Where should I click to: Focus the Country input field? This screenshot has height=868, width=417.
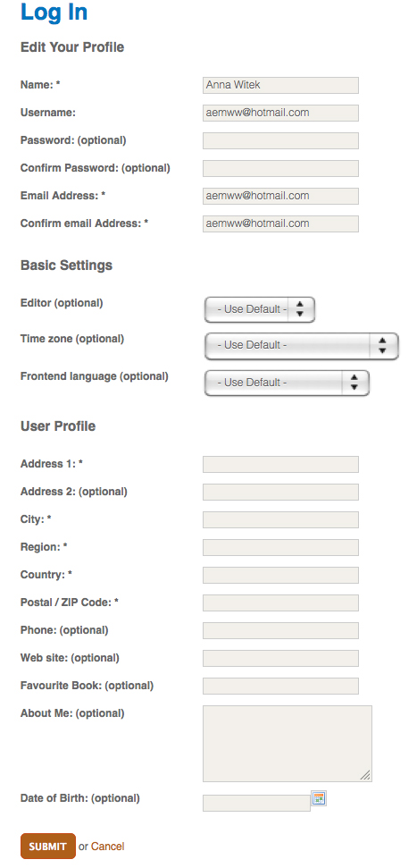tap(280, 575)
